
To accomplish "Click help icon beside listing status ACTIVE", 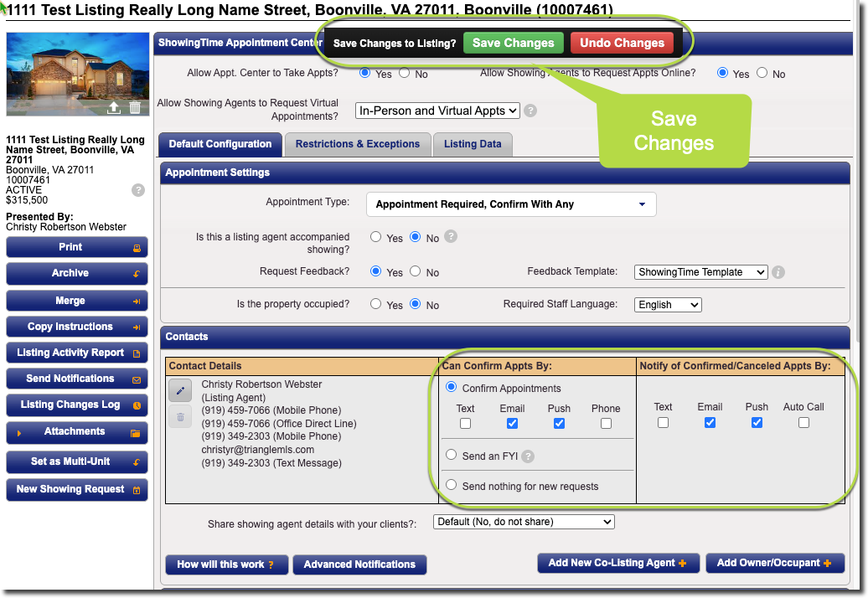I will [x=138, y=190].
